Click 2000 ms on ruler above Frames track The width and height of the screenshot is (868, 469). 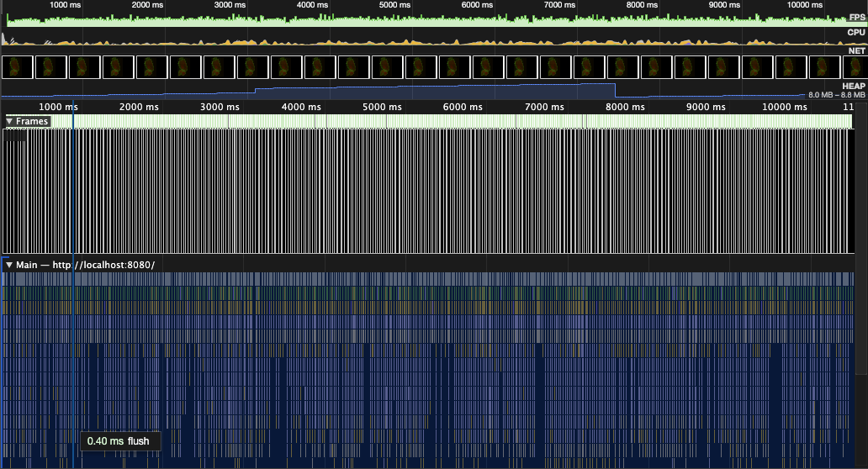coord(139,107)
